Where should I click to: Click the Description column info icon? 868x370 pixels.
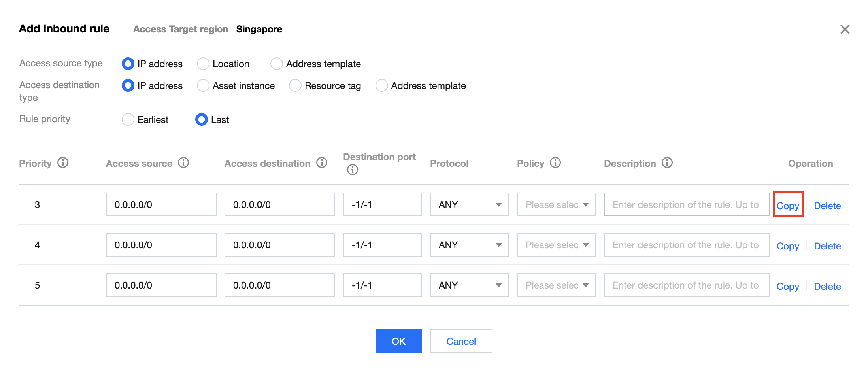pos(667,163)
